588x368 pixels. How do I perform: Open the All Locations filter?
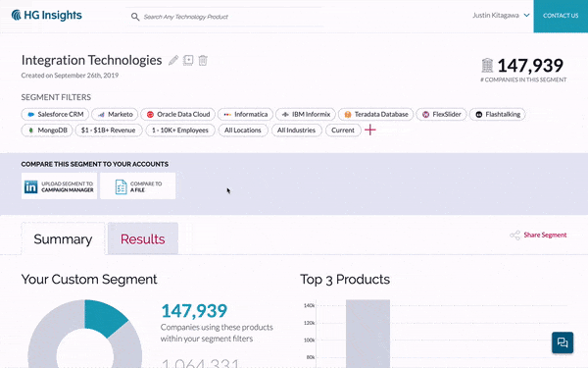(x=243, y=131)
